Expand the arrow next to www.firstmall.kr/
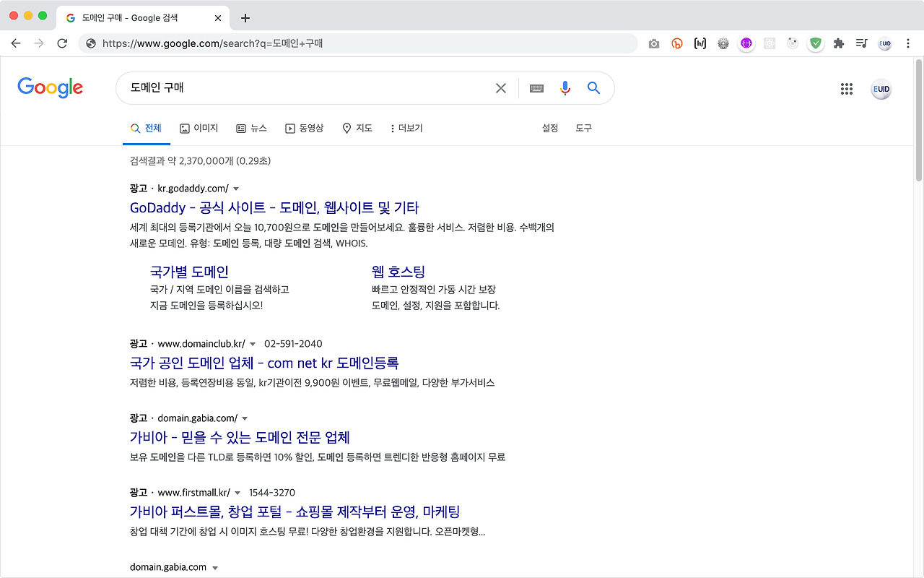This screenshot has height=578, width=924. pos(237,493)
